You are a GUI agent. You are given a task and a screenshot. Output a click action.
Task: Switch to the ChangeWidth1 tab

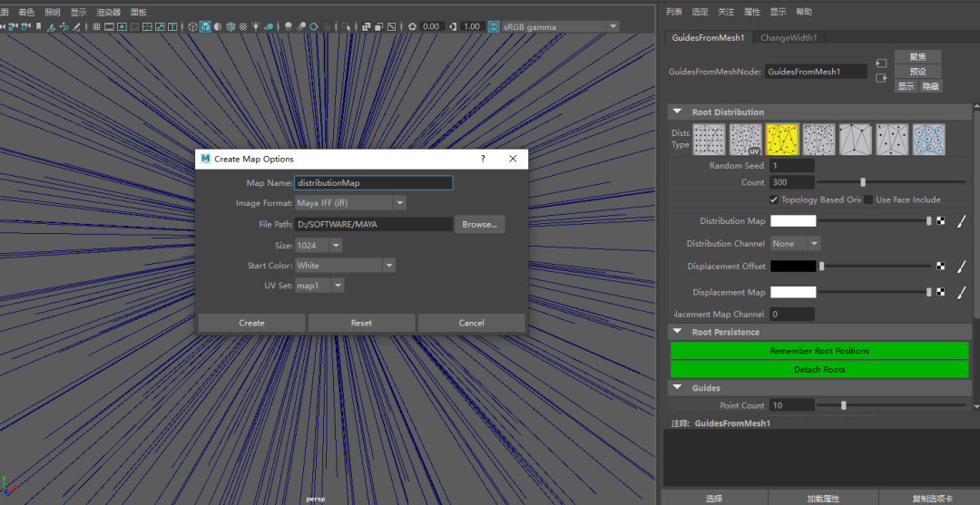pyautogui.click(x=789, y=37)
